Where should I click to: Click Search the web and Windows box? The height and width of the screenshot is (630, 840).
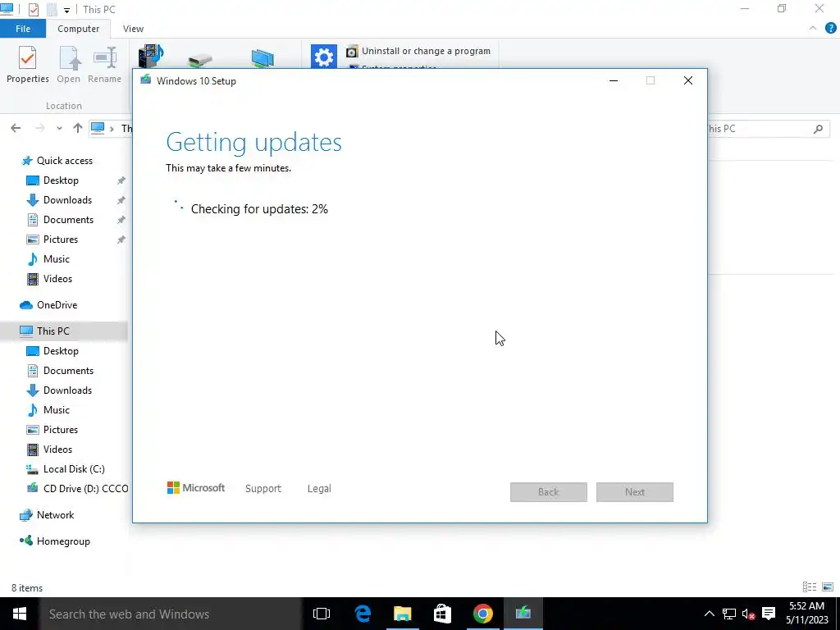point(171,614)
